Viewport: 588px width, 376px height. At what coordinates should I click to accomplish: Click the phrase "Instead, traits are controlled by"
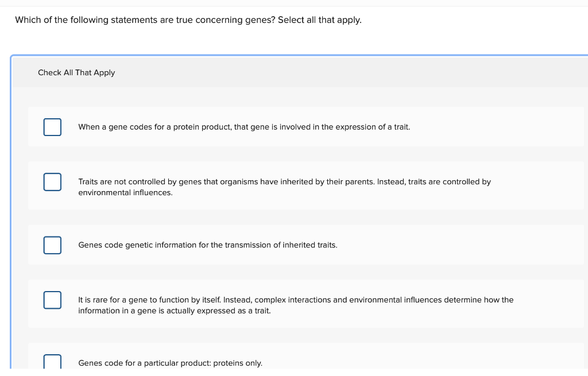pos(434,182)
